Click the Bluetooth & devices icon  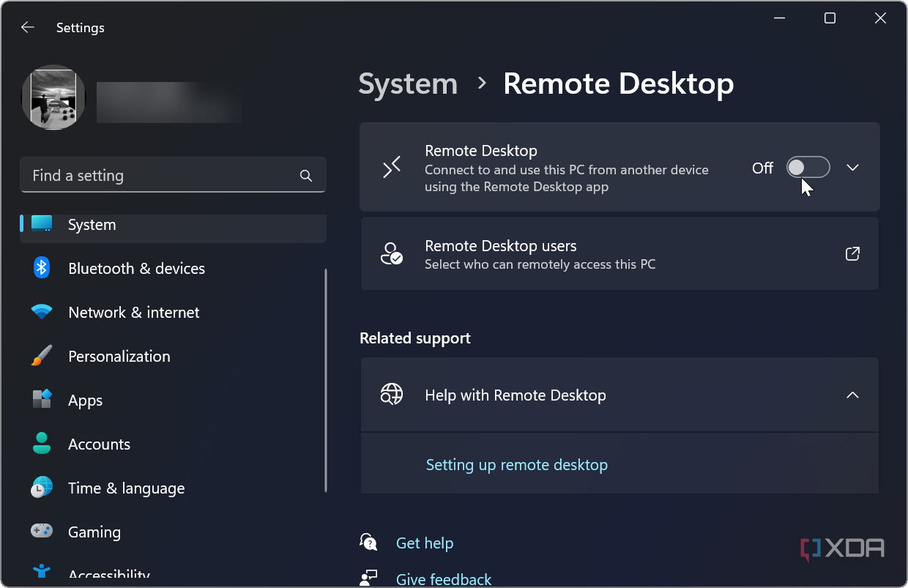(42, 268)
